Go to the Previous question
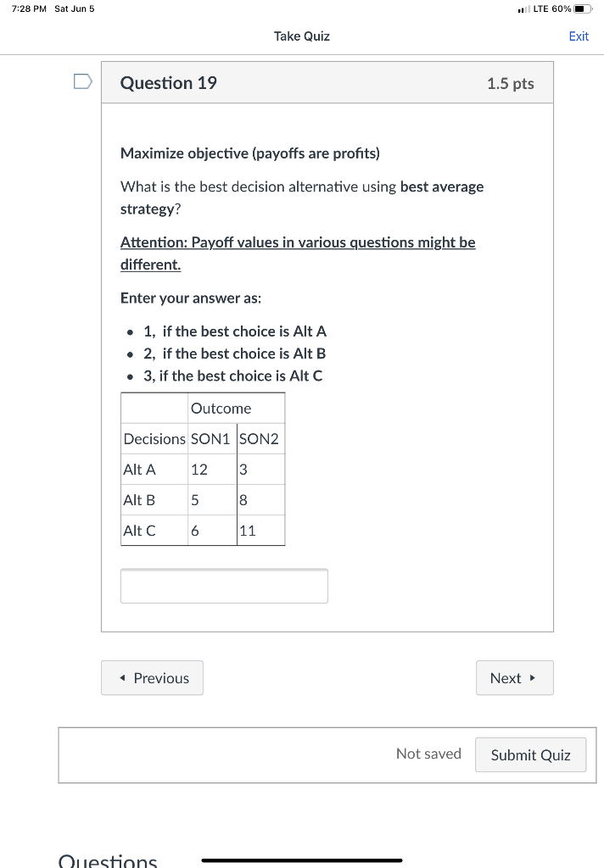The image size is (604, 868). pos(152,678)
